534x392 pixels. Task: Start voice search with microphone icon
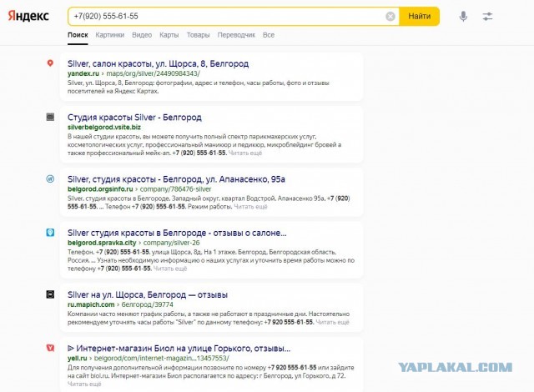pos(463,17)
